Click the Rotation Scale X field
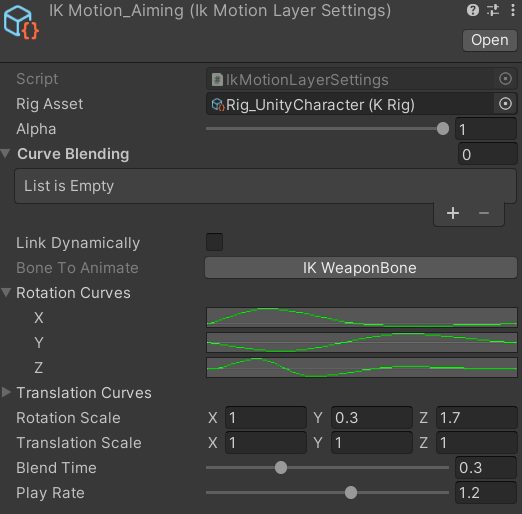 tap(266, 417)
